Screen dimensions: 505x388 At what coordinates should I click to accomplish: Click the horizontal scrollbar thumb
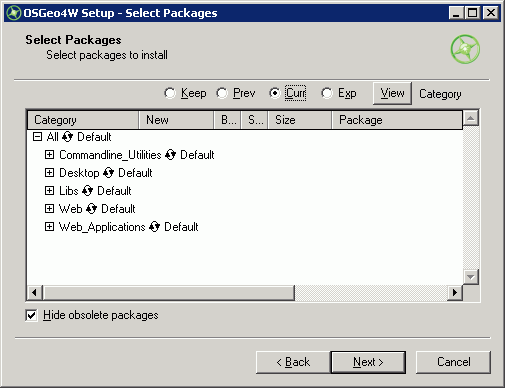[x=169, y=293]
